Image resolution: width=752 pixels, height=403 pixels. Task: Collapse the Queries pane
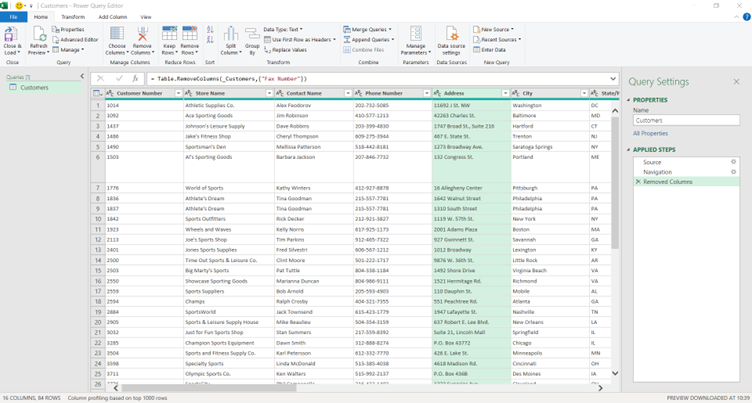click(x=82, y=77)
